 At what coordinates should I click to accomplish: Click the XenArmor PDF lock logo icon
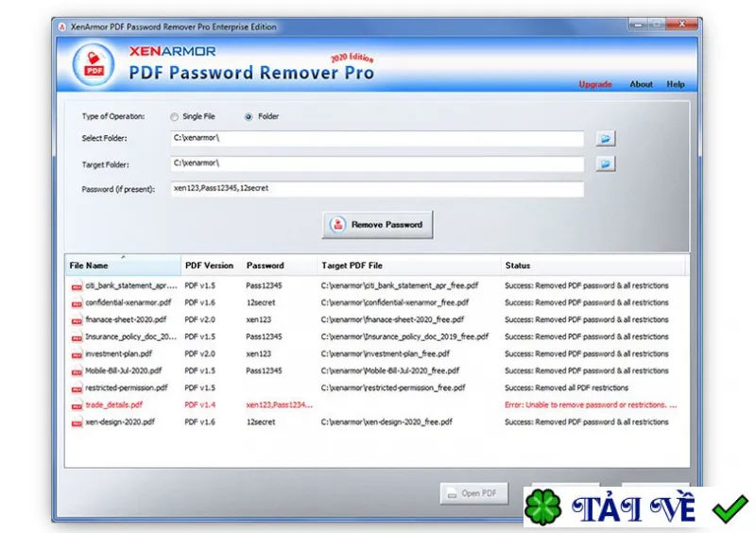94,65
